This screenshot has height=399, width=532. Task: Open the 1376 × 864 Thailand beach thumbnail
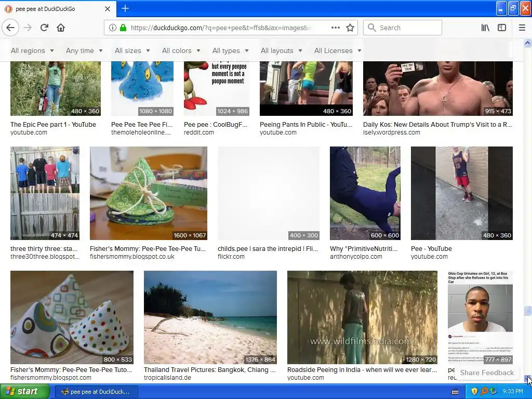(x=210, y=317)
